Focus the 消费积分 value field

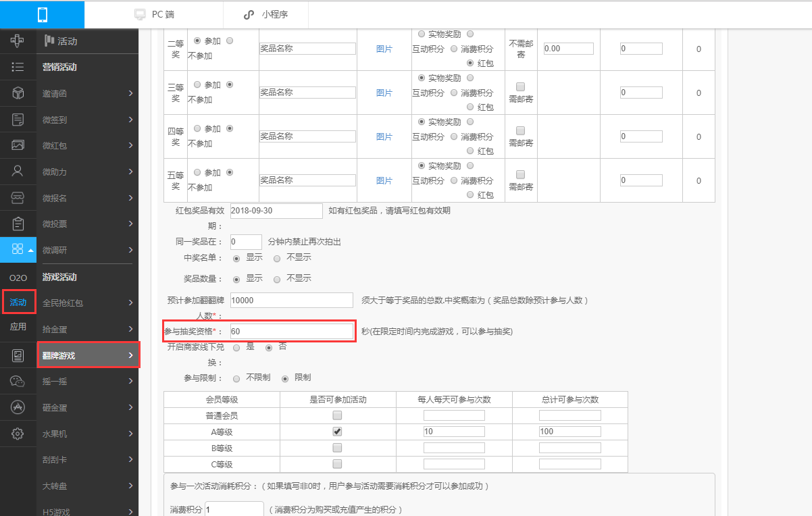pos(234,509)
